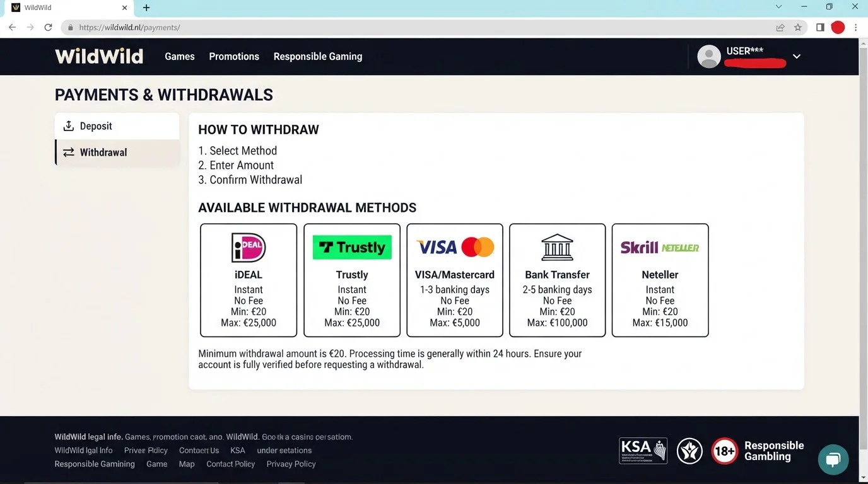Open the live chat bubble button
Image resolution: width=868 pixels, height=484 pixels.
[833, 459]
